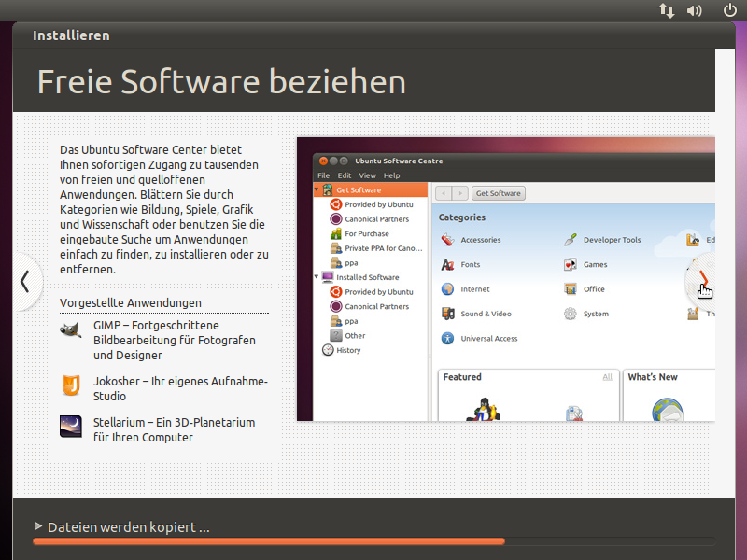Click the orange close button of Software Centre
Image resolution: width=747 pixels, height=560 pixels.
[x=323, y=161]
